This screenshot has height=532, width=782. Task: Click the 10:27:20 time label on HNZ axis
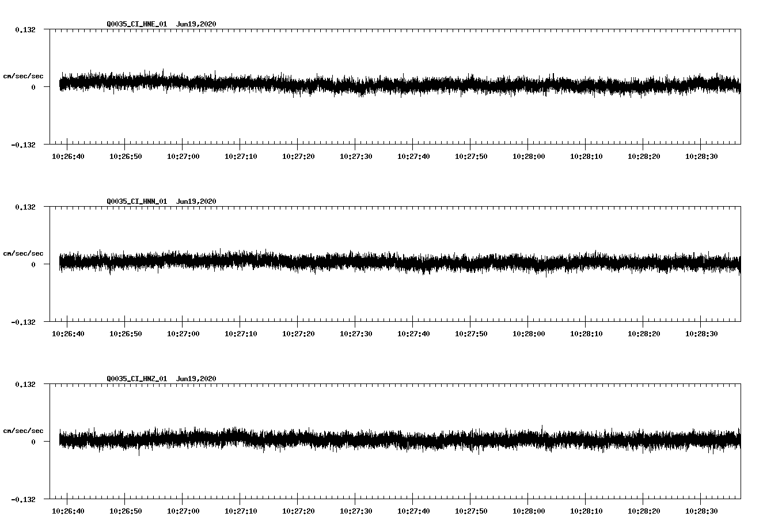(298, 511)
